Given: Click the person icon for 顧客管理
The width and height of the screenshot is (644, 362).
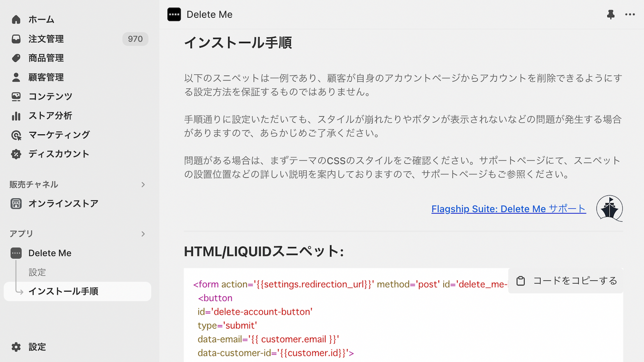Looking at the screenshot, I should pos(16,77).
